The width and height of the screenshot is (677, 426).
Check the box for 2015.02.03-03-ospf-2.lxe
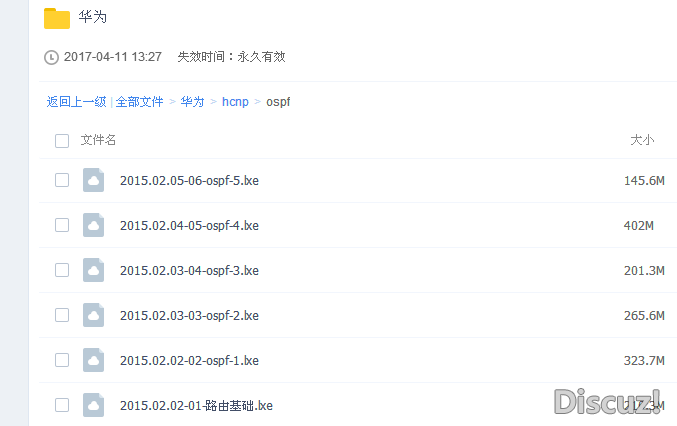pyautogui.click(x=62, y=315)
